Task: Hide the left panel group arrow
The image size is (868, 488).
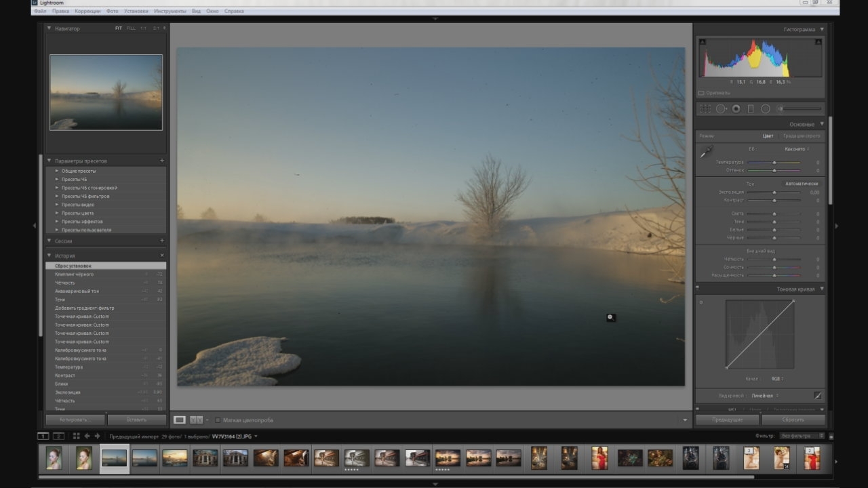Action: pos(35,225)
